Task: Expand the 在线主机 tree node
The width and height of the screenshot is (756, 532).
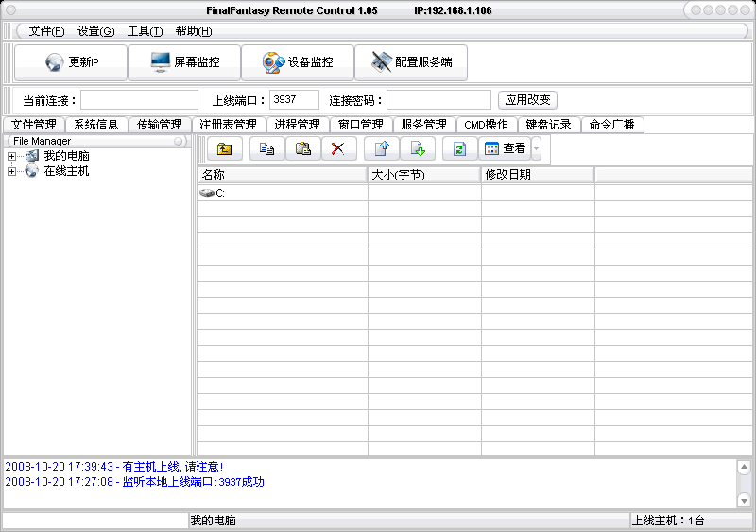Action: coord(11,171)
